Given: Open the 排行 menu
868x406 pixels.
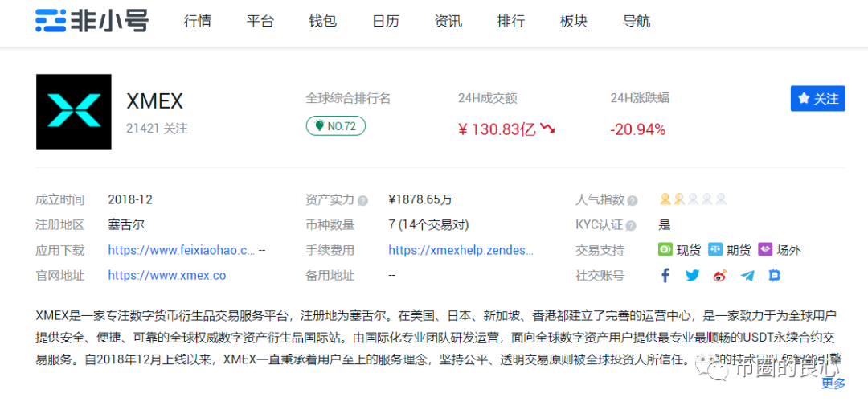Looking at the screenshot, I should [x=511, y=22].
